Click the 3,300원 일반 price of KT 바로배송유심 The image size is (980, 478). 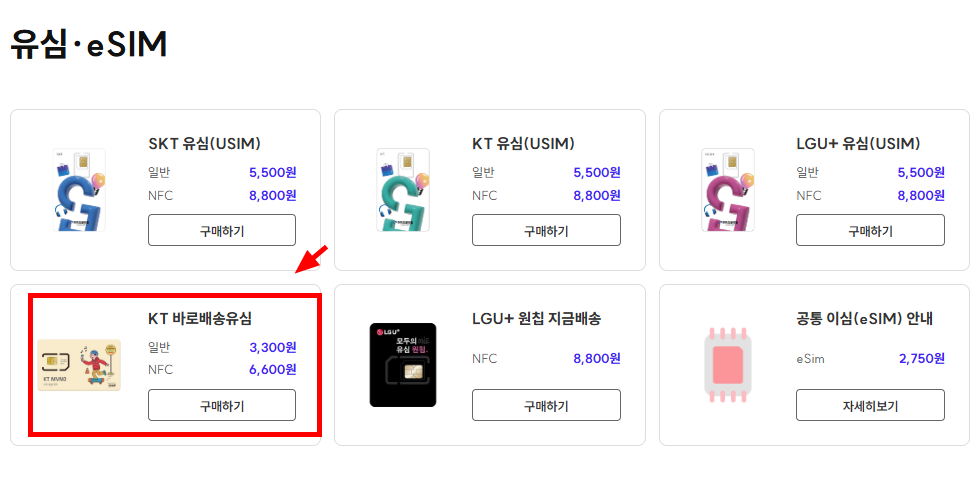click(272, 347)
